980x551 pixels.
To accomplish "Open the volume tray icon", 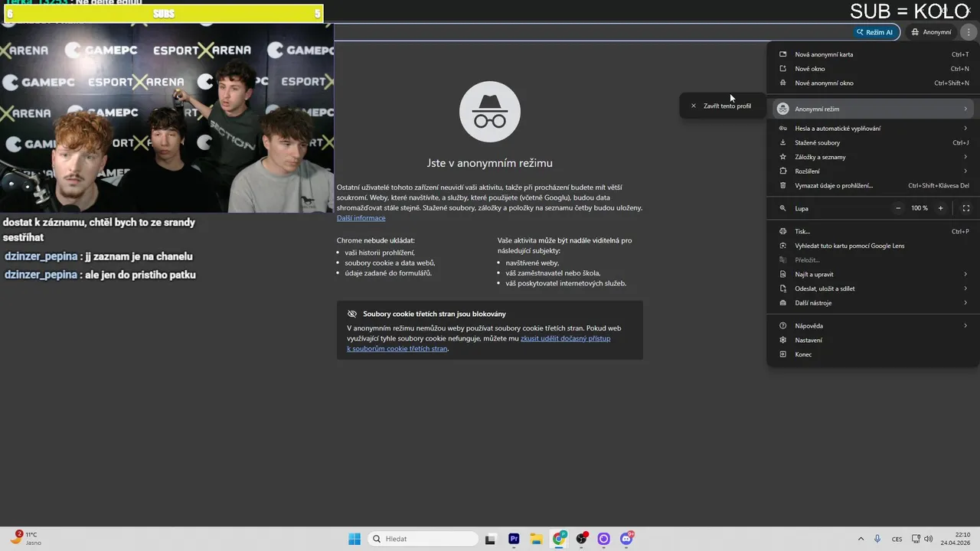I will [929, 539].
